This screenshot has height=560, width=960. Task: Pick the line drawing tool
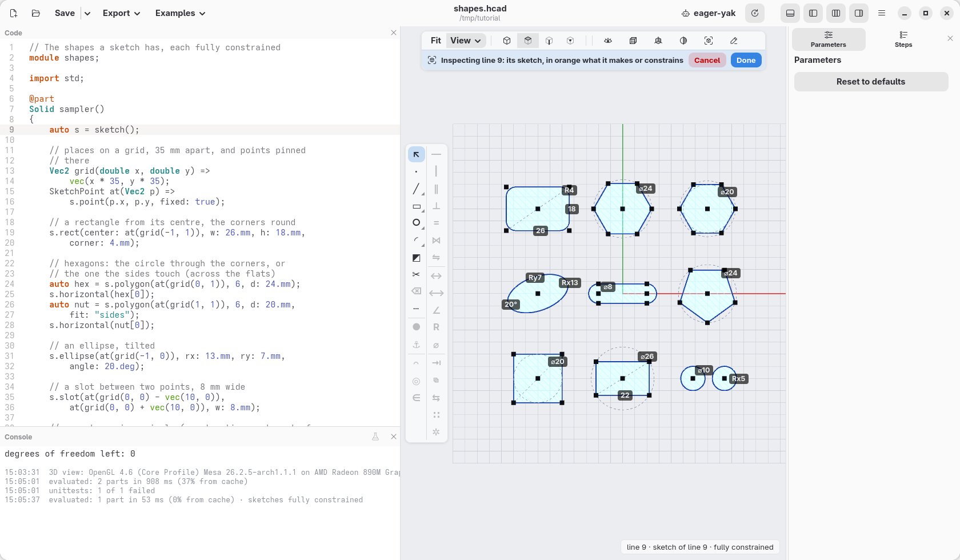coord(416,189)
